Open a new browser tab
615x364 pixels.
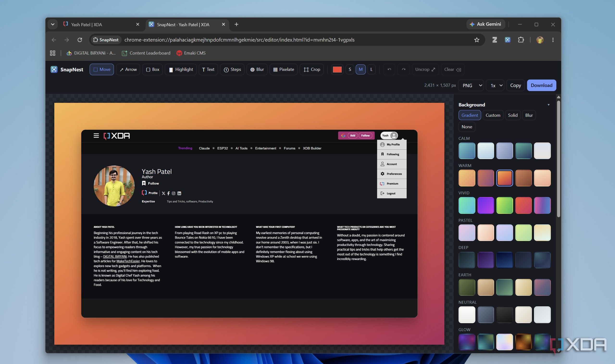[236, 24]
